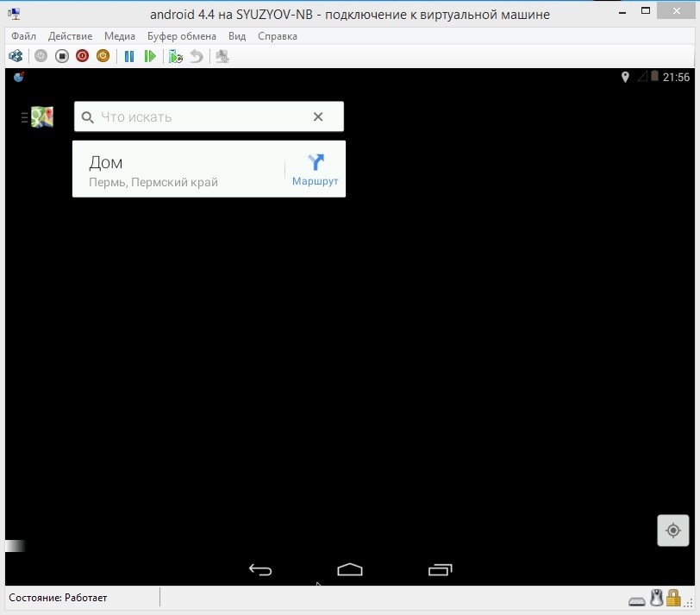Open the Справка menu

[278, 36]
